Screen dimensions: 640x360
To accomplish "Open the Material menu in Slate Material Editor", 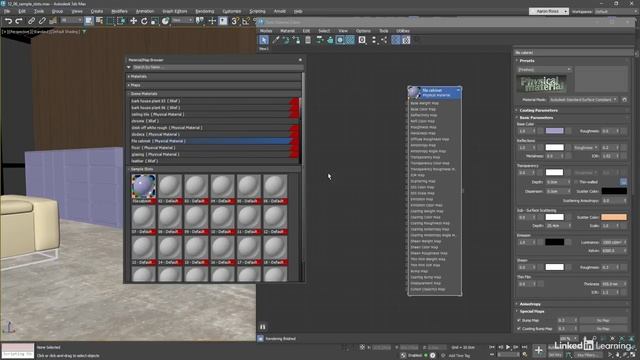I will coord(287,31).
